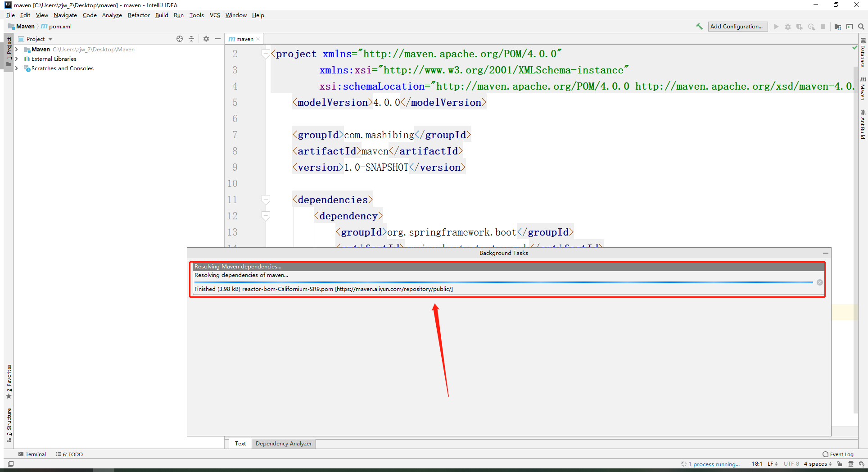Screen dimensions: 868x472
Task: Click the Hector inspector icon in status bar
Action: tap(850, 464)
